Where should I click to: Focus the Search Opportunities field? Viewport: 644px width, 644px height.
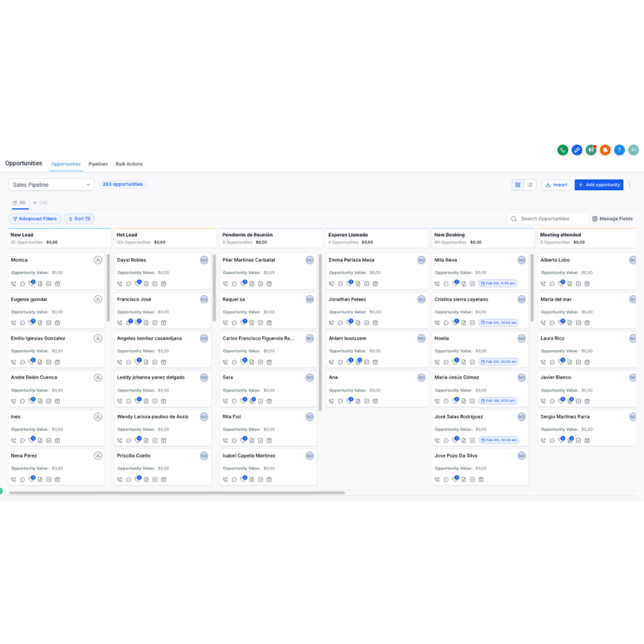(547, 219)
